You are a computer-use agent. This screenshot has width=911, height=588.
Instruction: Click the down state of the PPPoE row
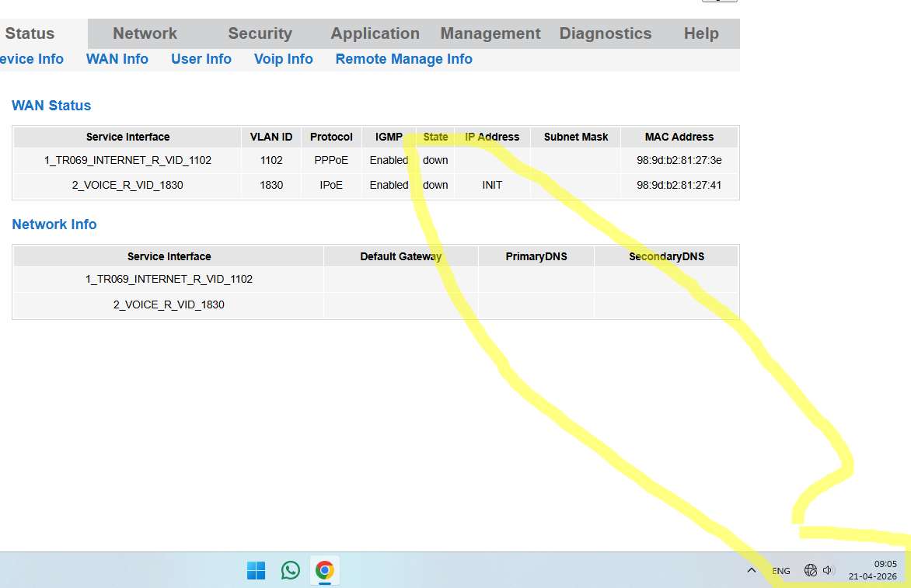click(435, 160)
